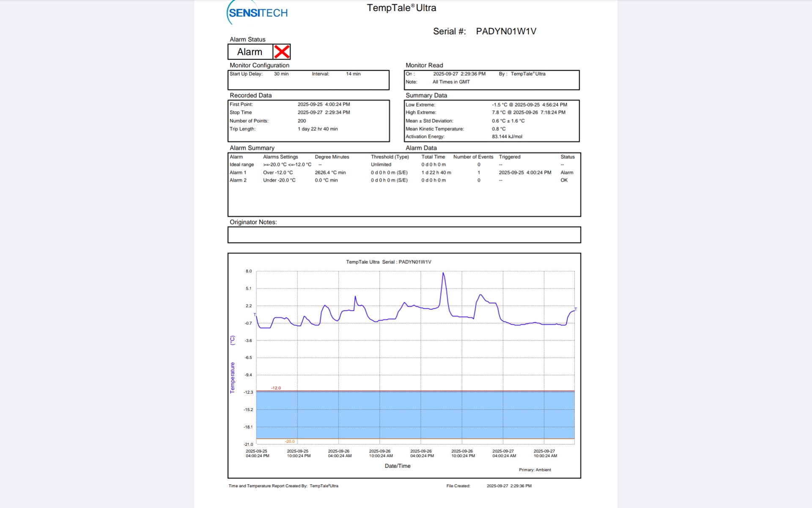
Task: Select the serial number PADYN01W1V in header
Action: (x=506, y=31)
